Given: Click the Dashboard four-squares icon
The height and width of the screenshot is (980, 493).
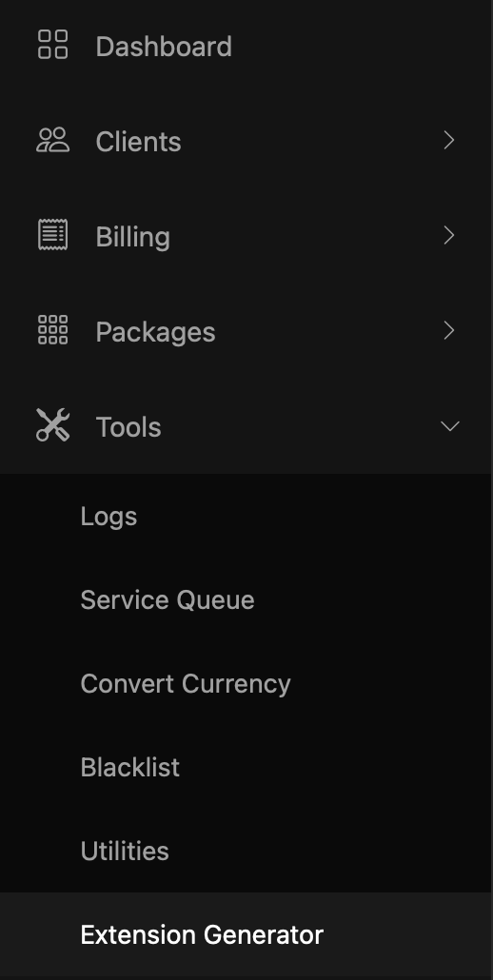Looking at the screenshot, I should point(53,45).
